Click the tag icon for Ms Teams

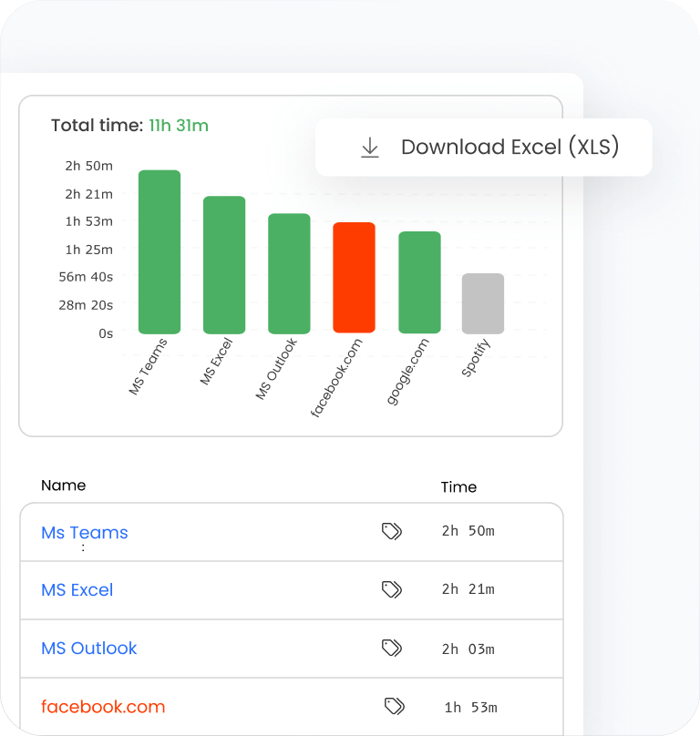pos(392,531)
